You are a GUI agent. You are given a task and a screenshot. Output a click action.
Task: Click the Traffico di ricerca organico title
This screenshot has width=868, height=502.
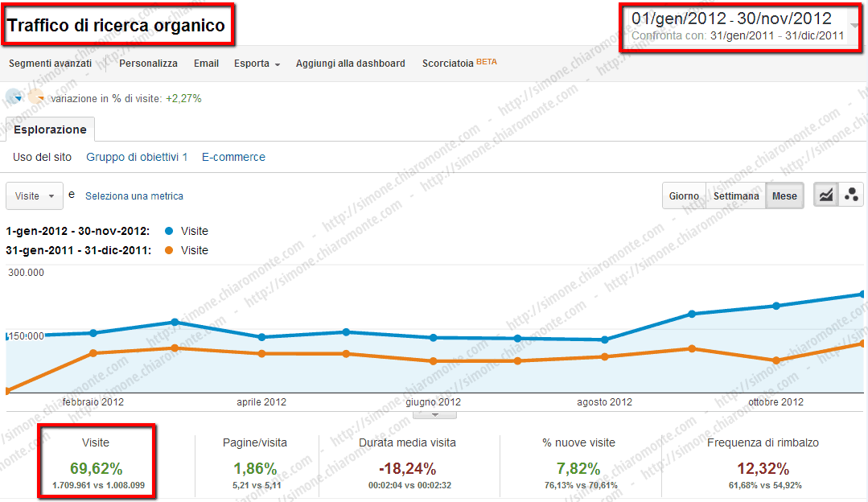[x=117, y=26]
